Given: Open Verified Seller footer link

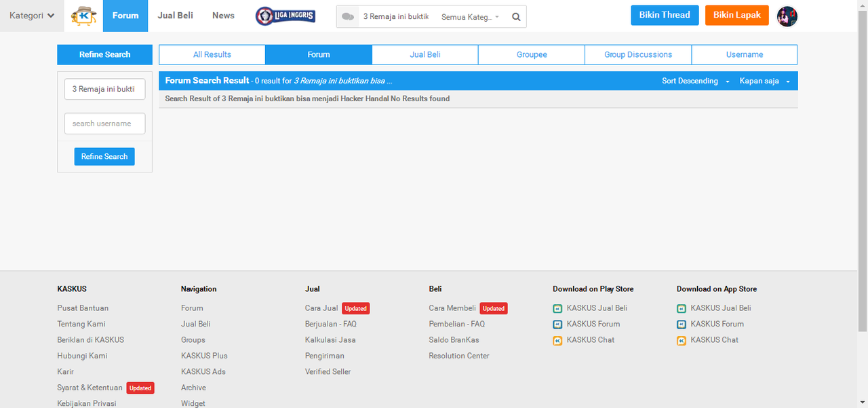Looking at the screenshot, I should point(328,372).
